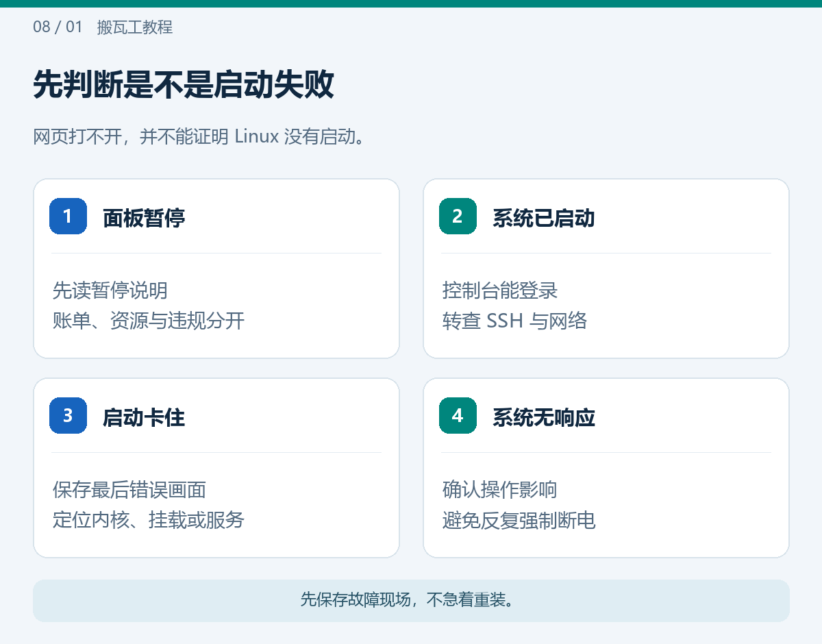Click the green number 4 badge
This screenshot has width=822, height=644.
click(458, 415)
